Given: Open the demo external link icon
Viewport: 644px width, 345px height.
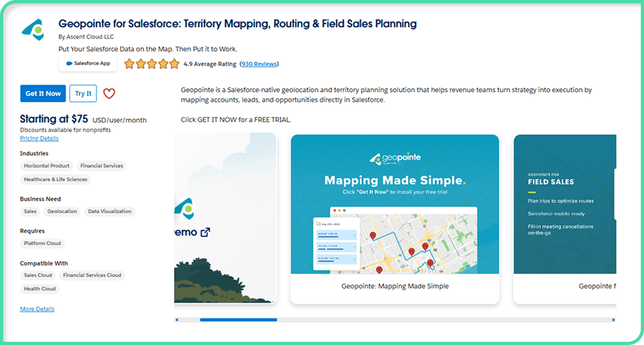Looking at the screenshot, I should click(205, 232).
